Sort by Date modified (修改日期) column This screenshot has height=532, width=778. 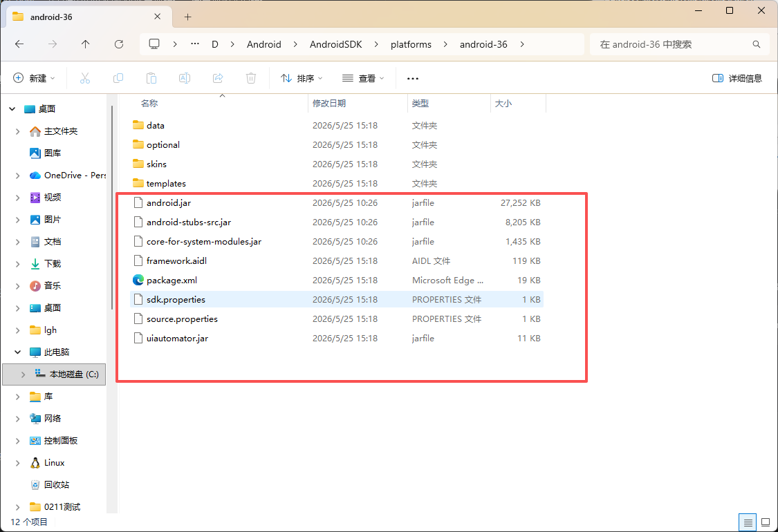pos(358,103)
